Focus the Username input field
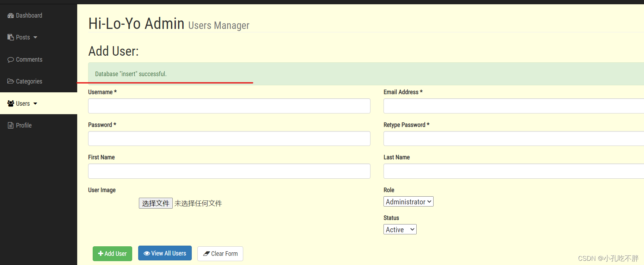 (229, 106)
